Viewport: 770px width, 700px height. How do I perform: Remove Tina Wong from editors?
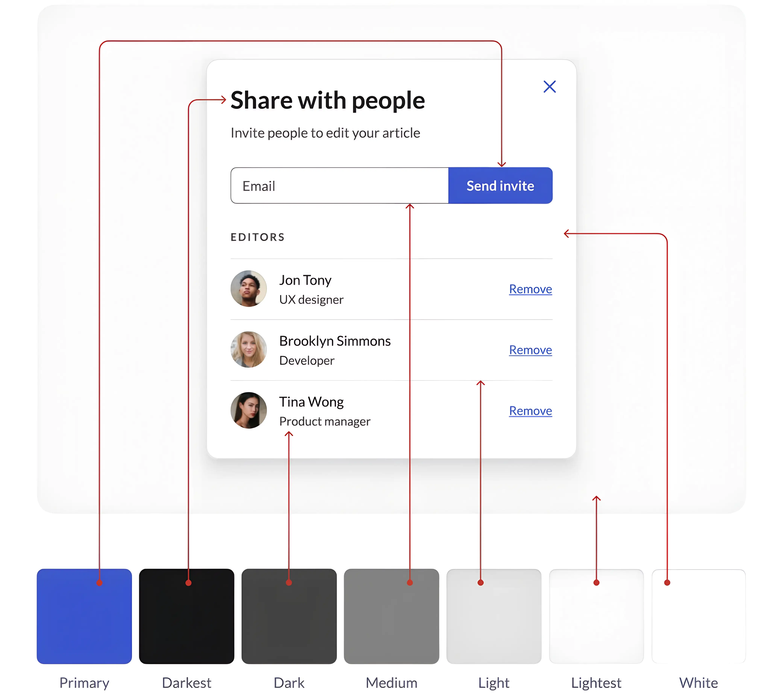(530, 411)
